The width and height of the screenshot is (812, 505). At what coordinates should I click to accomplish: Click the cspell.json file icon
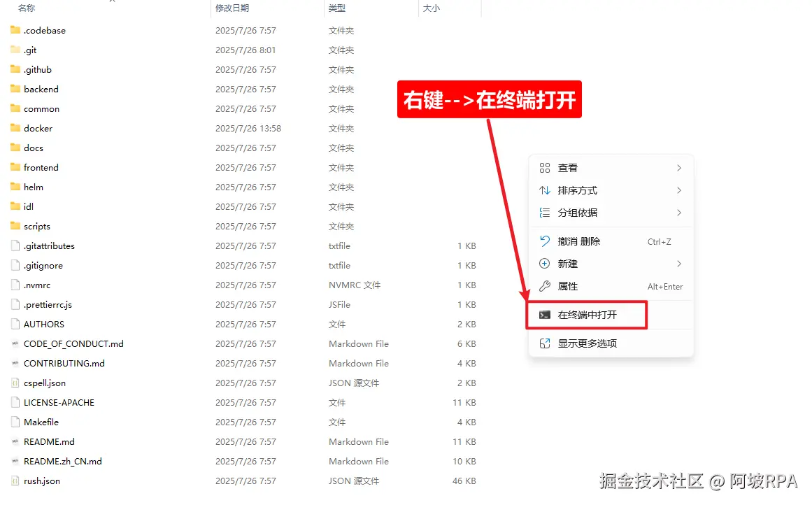[15, 383]
